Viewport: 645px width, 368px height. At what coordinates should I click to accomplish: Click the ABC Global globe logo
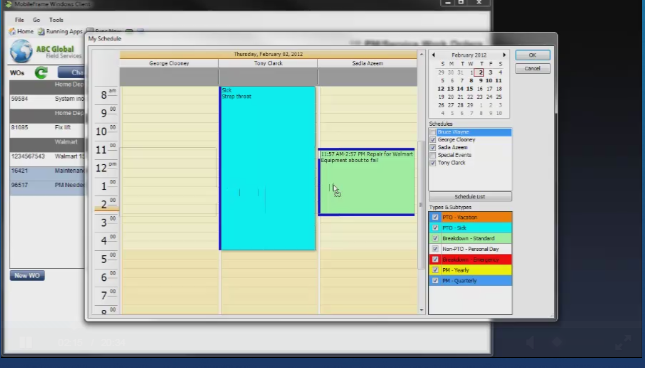point(21,51)
